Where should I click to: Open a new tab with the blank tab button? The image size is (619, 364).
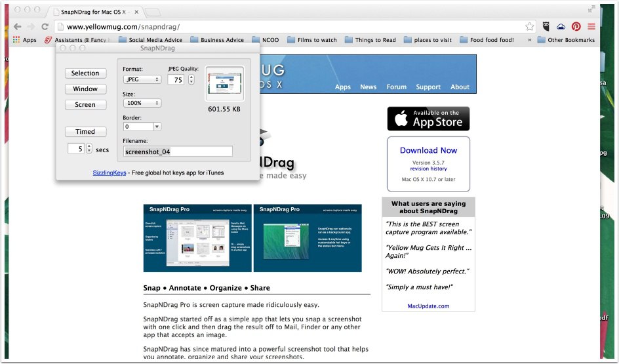(152, 12)
